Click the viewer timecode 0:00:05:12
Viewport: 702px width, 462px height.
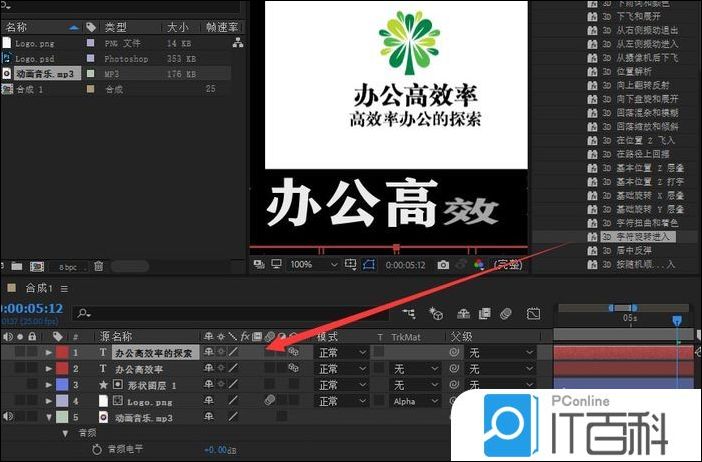405,265
